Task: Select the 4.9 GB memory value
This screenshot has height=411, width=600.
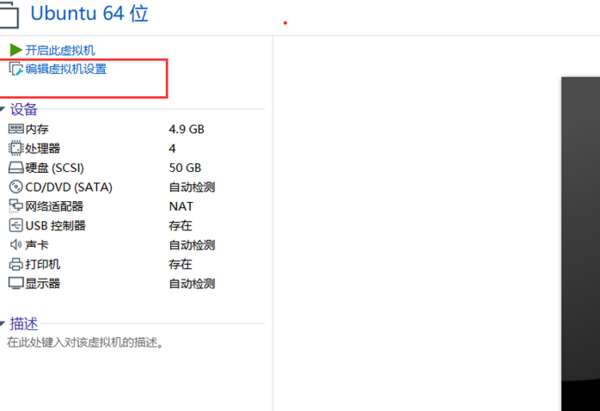Action: 186,129
